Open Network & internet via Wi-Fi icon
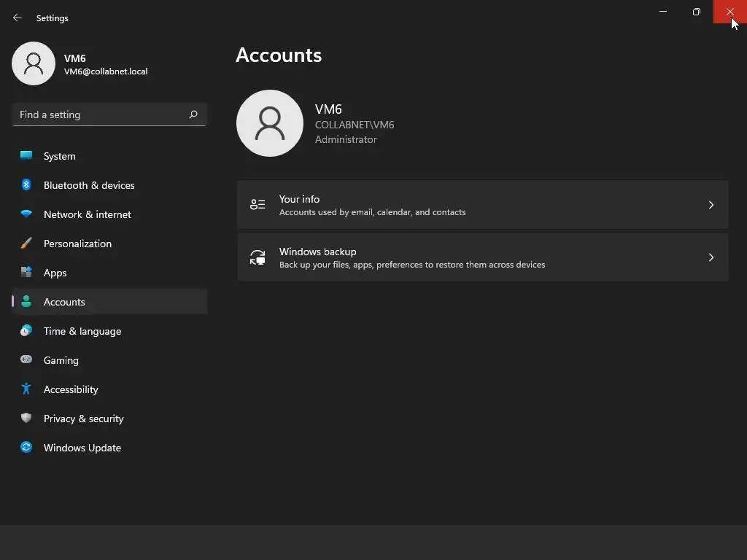Image resolution: width=747 pixels, height=560 pixels. coord(26,214)
